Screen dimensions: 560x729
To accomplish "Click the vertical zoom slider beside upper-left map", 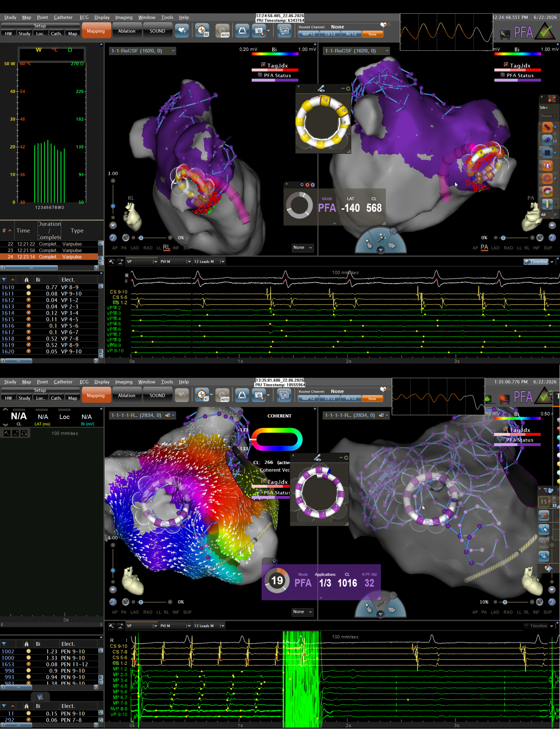I will pos(113,206).
